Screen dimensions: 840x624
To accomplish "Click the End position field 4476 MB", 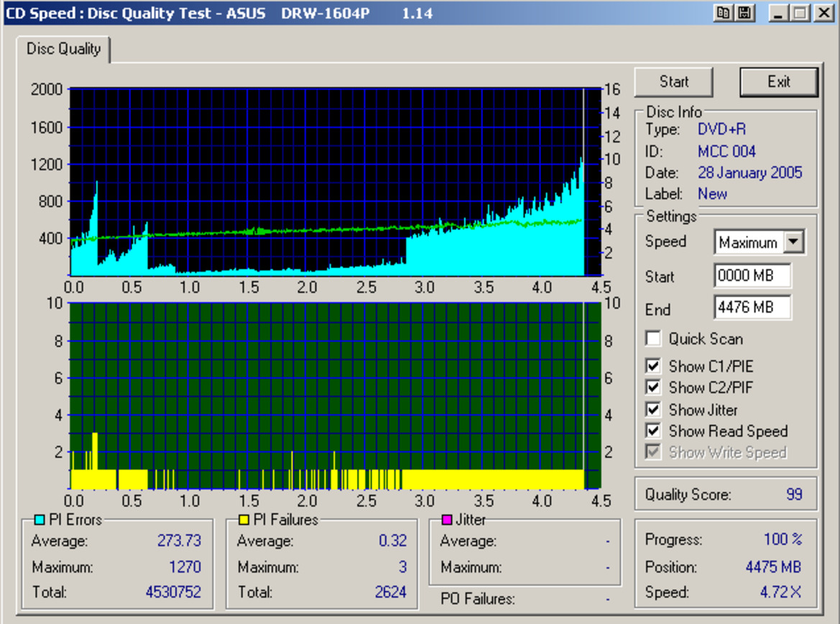I will click(752, 307).
